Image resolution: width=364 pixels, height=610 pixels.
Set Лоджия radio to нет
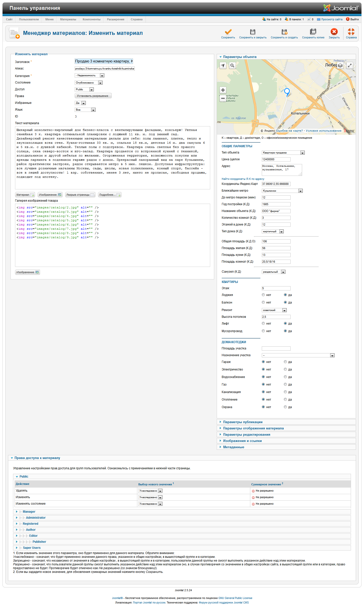[263, 295]
